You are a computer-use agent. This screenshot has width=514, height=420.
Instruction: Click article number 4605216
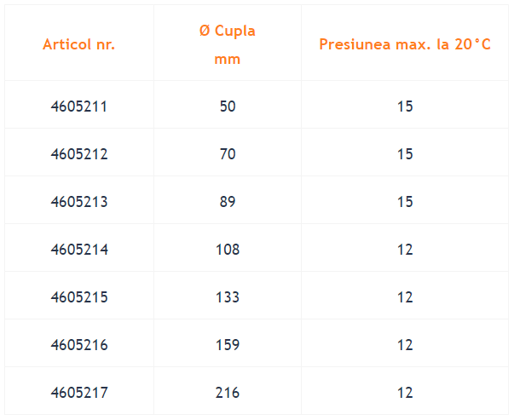(79, 345)
